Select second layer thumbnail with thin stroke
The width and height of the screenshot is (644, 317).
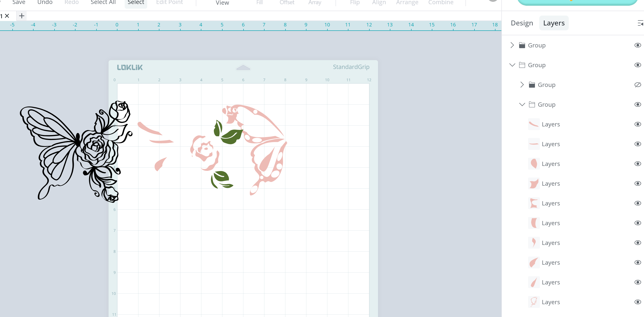534,144
